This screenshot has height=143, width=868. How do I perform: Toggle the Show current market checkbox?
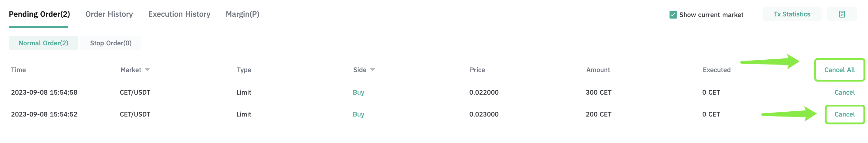pos(673,15)
